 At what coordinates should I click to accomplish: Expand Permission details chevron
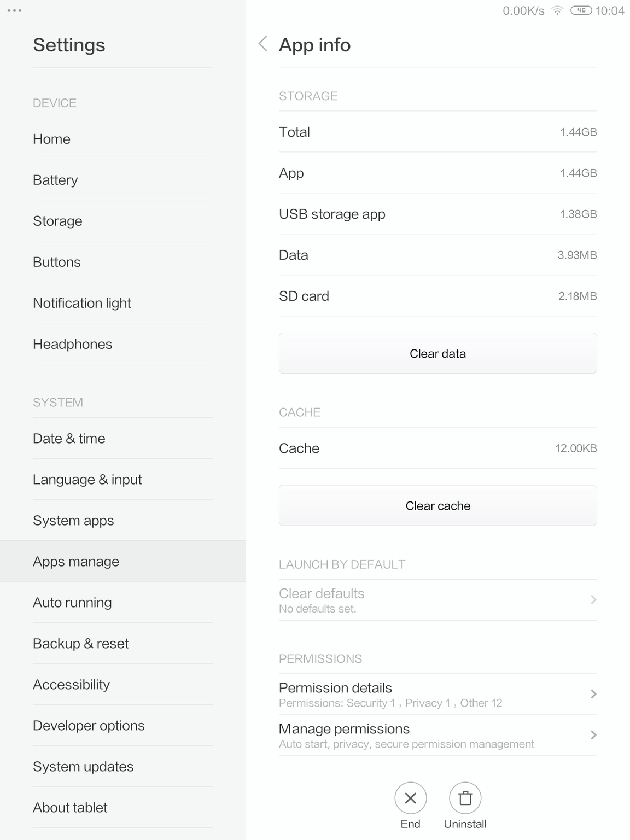click(593, 694)
